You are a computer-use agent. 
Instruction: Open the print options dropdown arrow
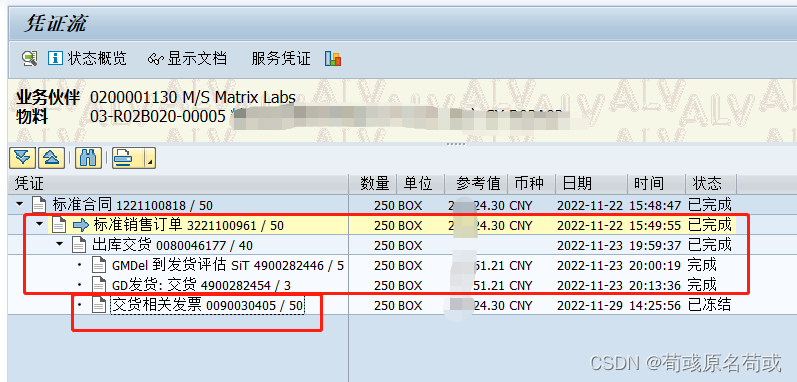149,158
